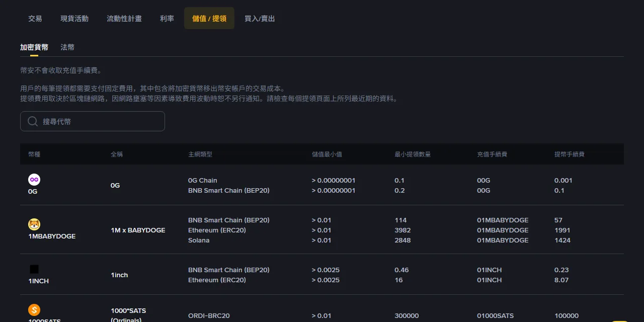Click Ethereum (ERC20) in 1INCH row
Viewport: 644px width, 322px height.
217,280
